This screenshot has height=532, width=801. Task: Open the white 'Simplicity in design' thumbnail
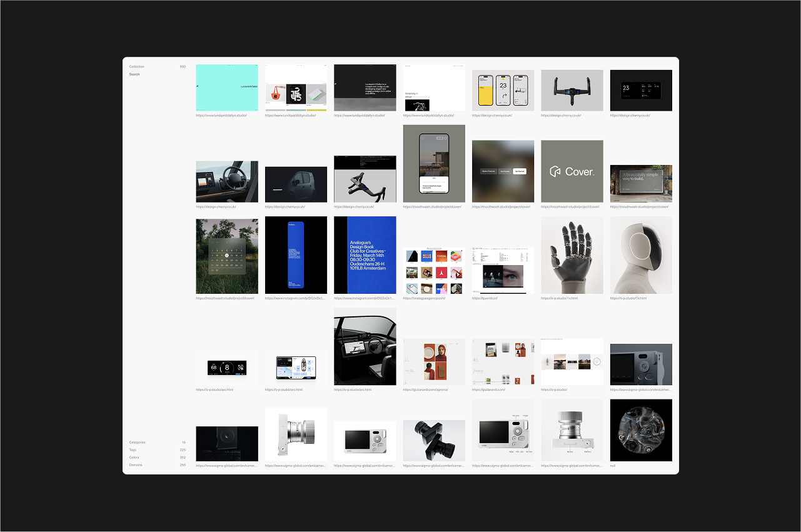(x=434, y=88)
